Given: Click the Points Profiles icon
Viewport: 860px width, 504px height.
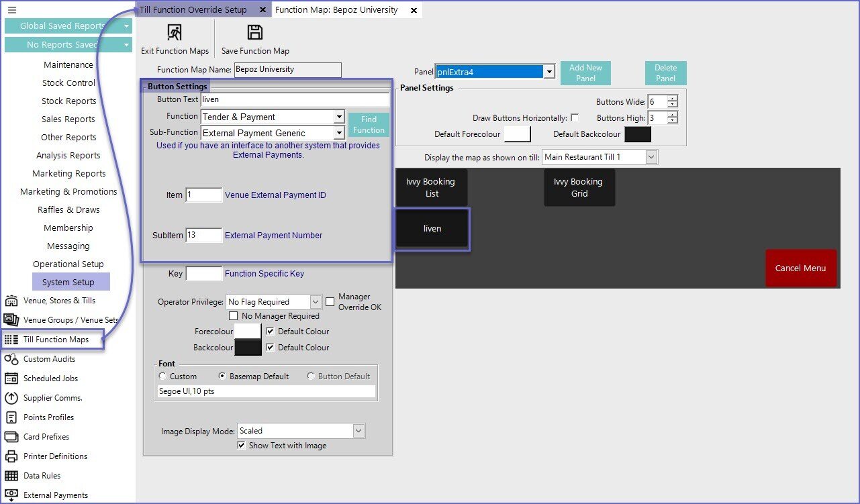Looking at the screenshot, I should pos(11,417).
